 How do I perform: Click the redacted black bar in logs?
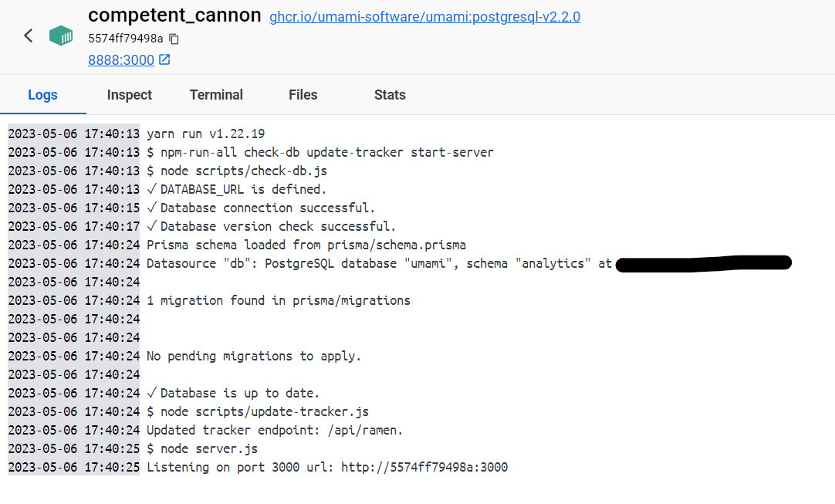(704, 262)
